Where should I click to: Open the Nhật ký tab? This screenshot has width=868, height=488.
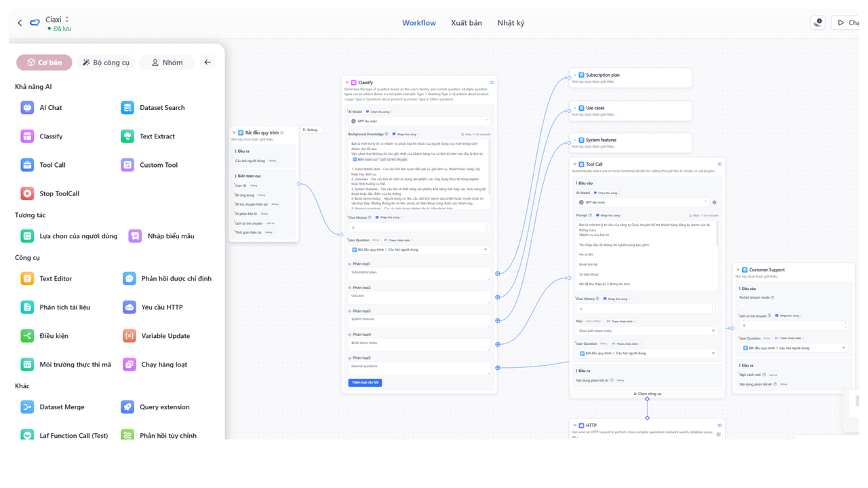(511, 23)
